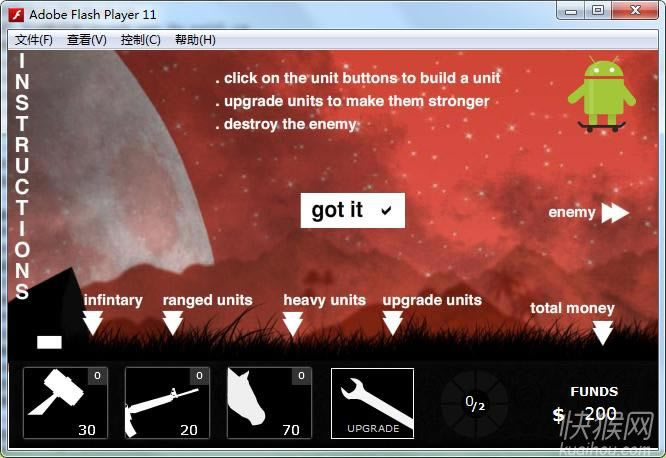Open upgrades using the wrench icon
This screenshot has width=666, height=458.
coord(372,403)
